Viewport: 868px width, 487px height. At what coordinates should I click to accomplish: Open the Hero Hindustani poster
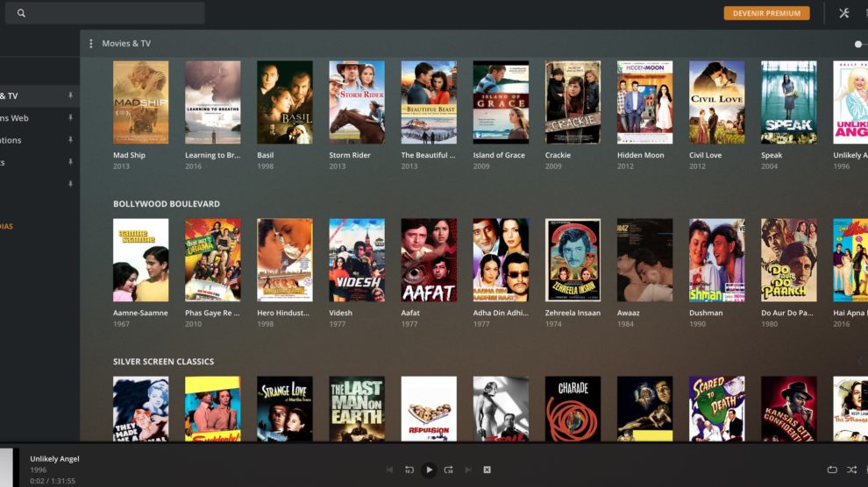285,260
